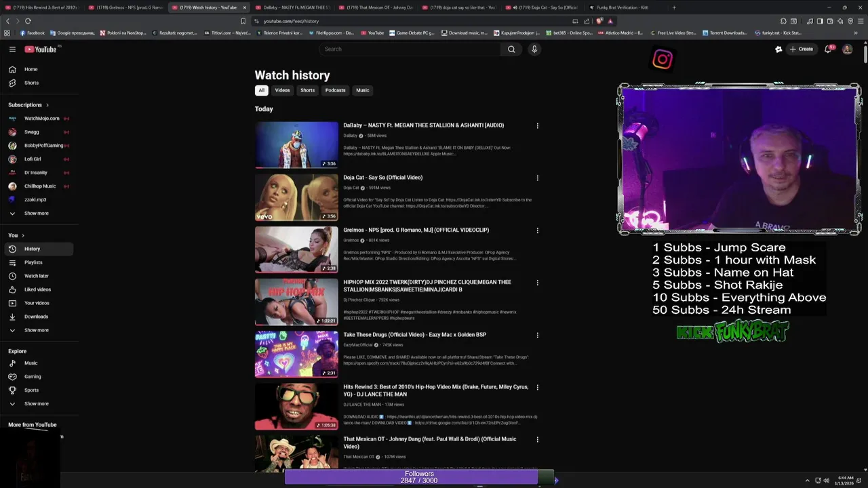Expand the Explore section Show more
Image resolution: width=868 pixels, height=488 pixels.
[x=37, y=404]
